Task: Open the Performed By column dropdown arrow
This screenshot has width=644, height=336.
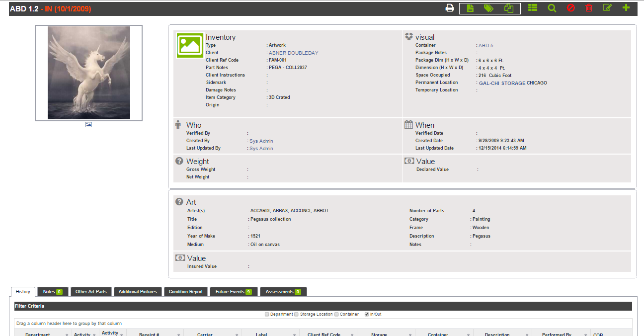Action: [x=585, y=335]
